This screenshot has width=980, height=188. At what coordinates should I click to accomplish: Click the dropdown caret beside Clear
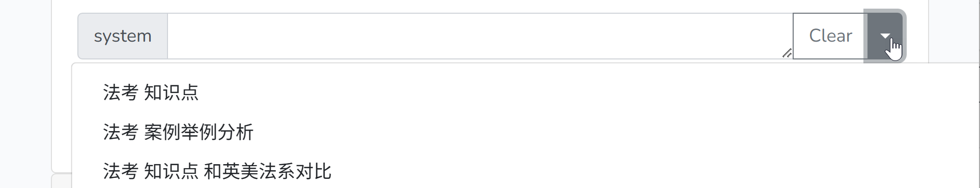[x=885, y=36]
